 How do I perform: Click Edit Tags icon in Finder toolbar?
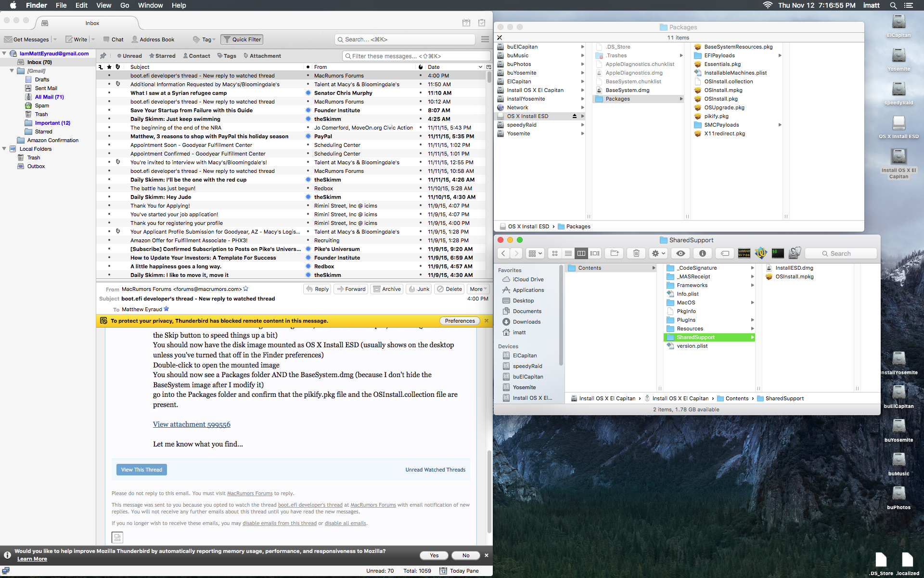pos(725,253)
